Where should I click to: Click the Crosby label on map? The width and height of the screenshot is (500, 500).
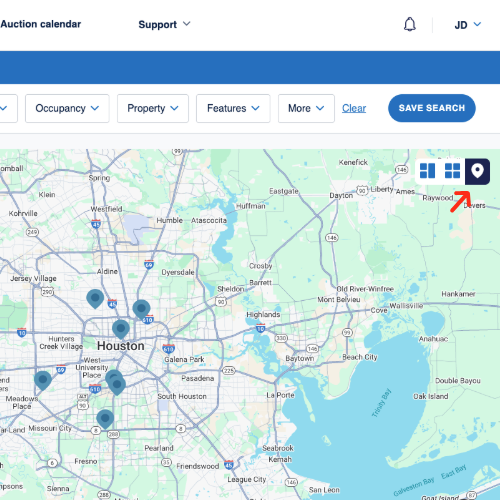click(x=261, y=266)
